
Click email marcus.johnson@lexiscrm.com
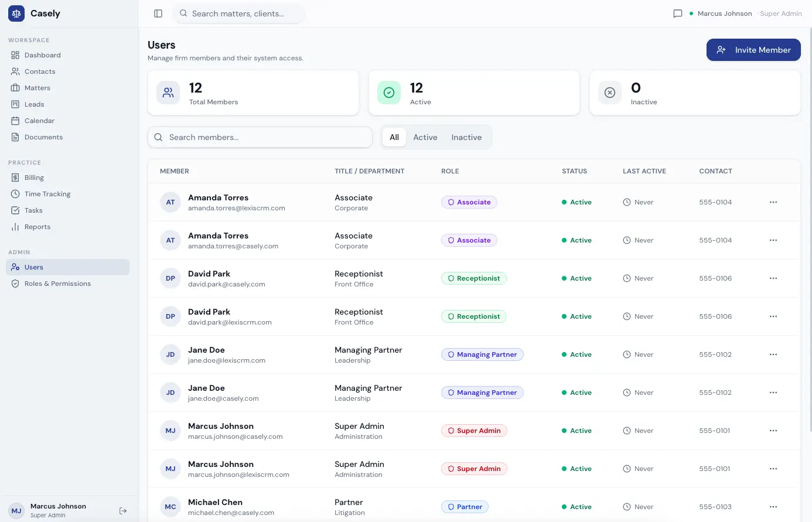238,475
